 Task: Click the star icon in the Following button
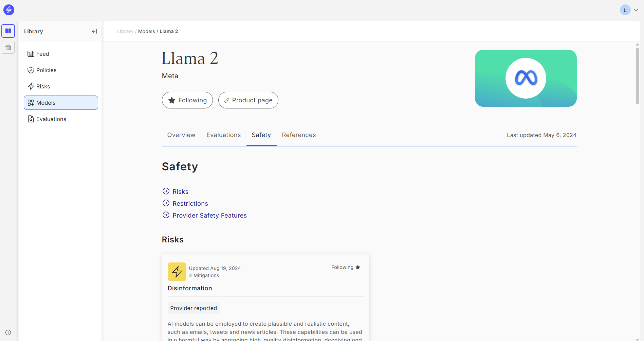172,100
